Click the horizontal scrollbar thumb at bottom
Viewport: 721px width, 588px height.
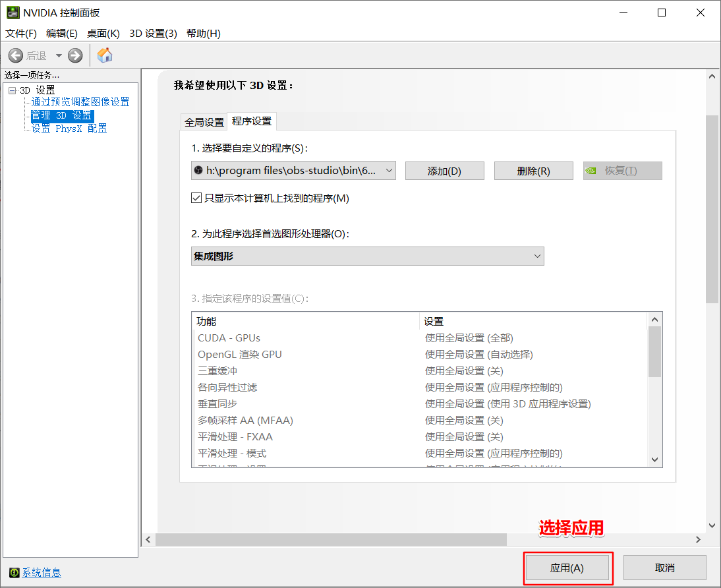331,539
